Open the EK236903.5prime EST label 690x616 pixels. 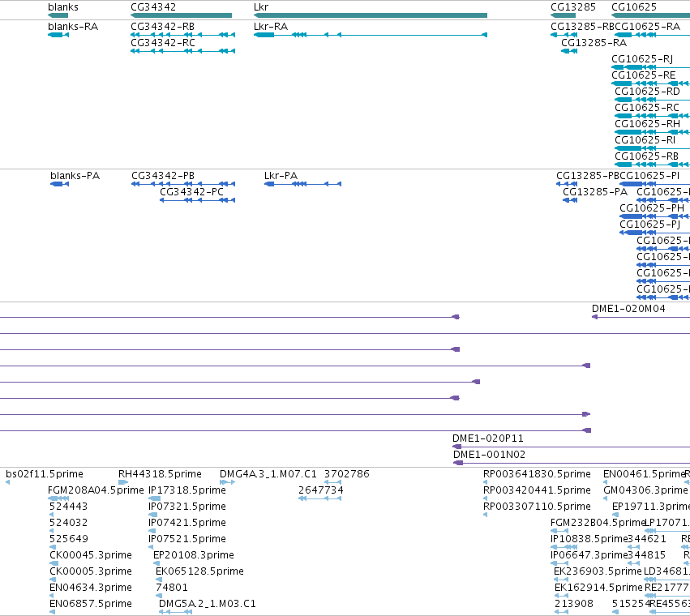598,572
